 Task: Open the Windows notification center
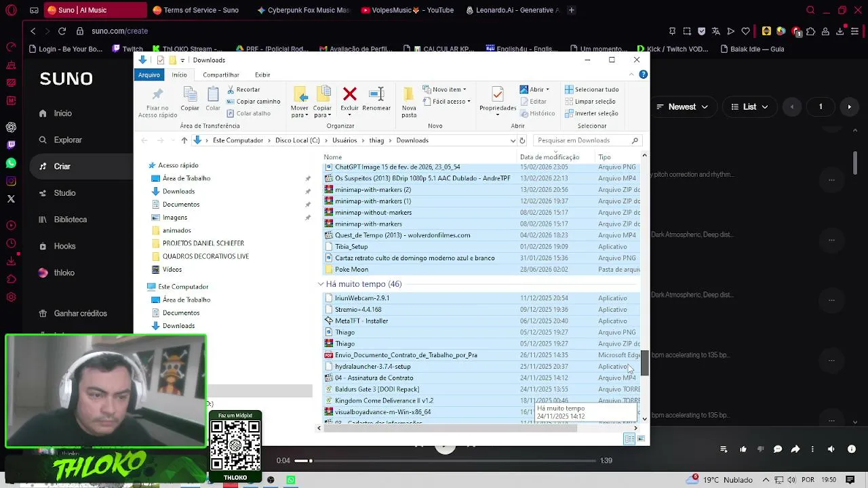tap(850, 480)
